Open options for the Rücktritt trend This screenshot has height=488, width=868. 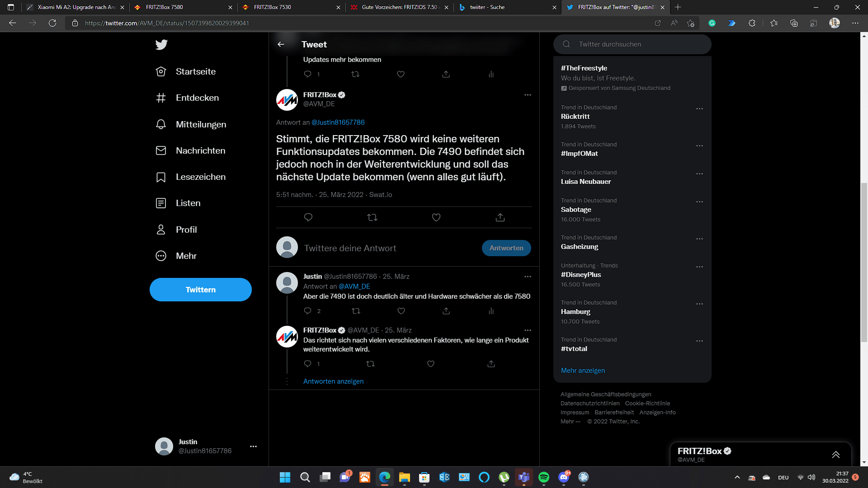tap(699, 109)
